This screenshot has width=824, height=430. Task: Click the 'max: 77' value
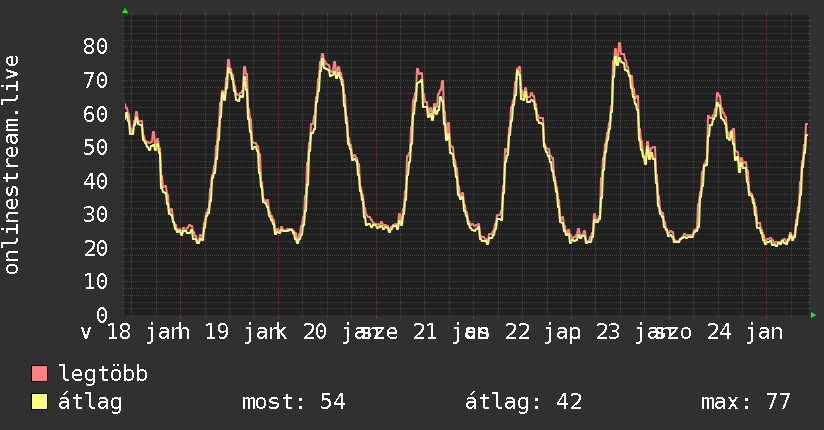point(746,402)
